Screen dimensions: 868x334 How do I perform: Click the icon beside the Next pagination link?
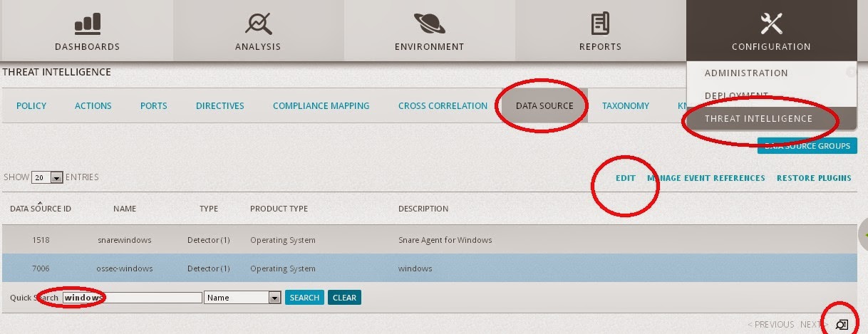[x=842, y=325]
